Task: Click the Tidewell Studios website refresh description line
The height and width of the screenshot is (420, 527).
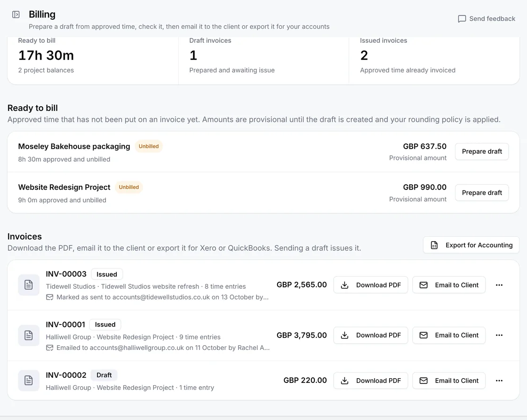Action: click(x=146, y=286)
